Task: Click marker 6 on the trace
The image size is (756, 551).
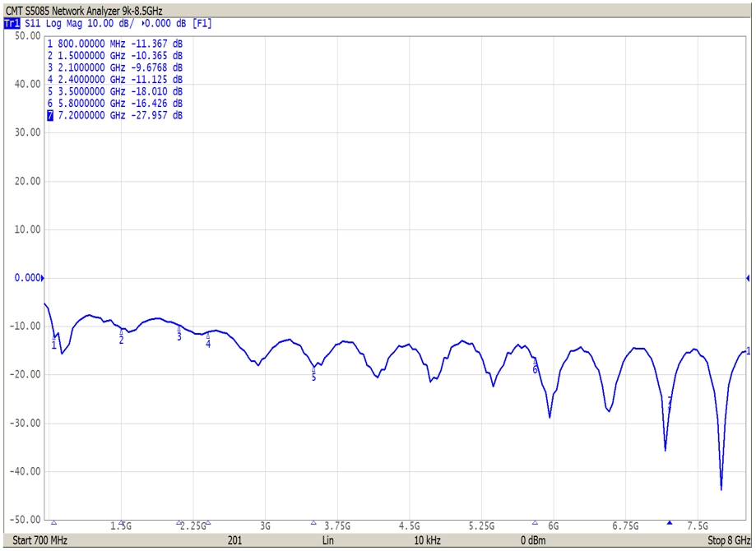Action: tap(535, 367)
